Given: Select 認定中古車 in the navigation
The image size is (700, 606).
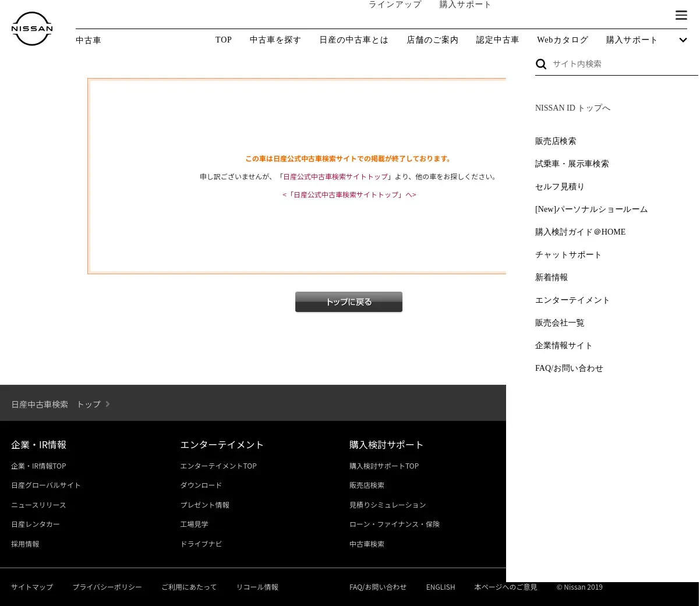Looking at the screenshot, I should pyautogui.click(x=497, y=40).
